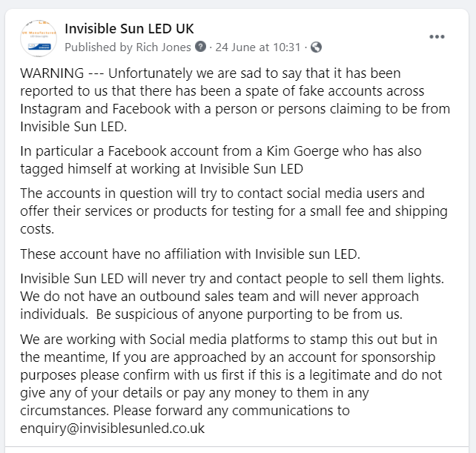Image resolution: width=476 pixels, height=453 pixels.
Task: Open the Invisible Sun LED UK page name
Action: (x=130, y=29)
